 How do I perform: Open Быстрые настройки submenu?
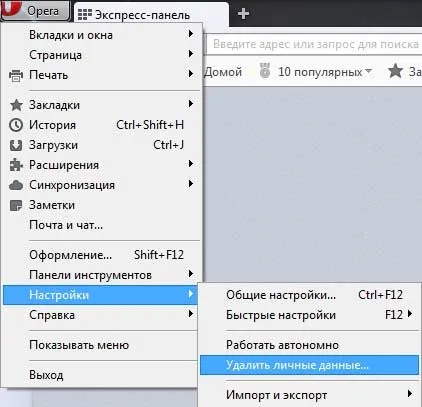pos(309,315)
